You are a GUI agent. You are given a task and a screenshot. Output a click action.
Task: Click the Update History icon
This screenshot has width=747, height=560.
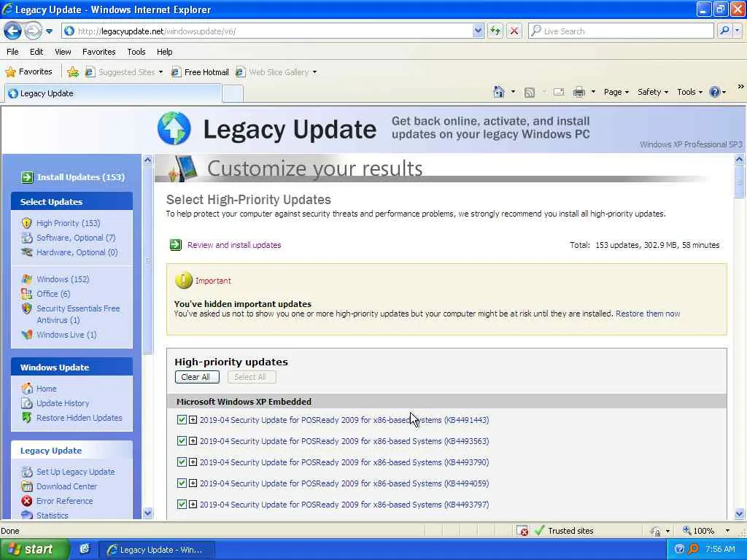[27, 402]
